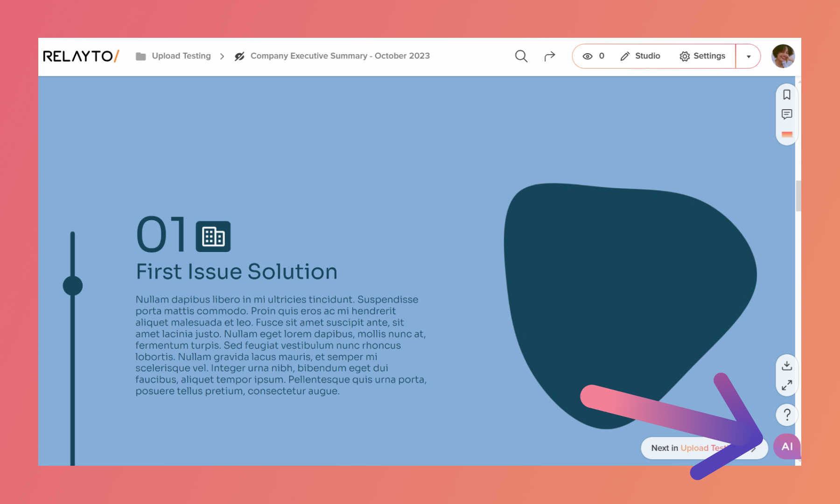Image resolution: width=840 pixels, height=504 pixels.
Task: Click the hidden visibility icon beside document title
Action: click(x=239, y=56)
